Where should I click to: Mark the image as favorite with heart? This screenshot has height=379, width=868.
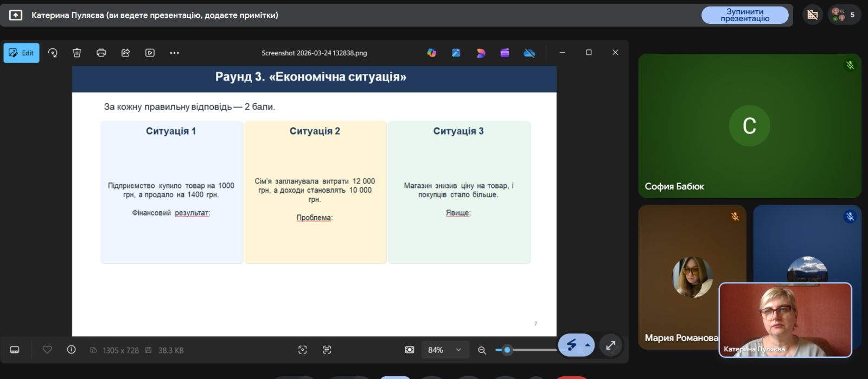(47, 350)
